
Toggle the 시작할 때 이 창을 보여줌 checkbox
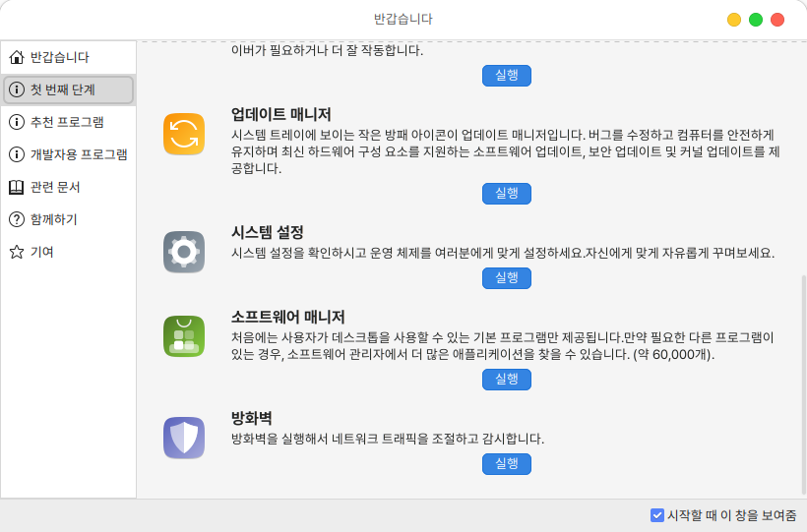pyautogui.click(x=657, y=514)
